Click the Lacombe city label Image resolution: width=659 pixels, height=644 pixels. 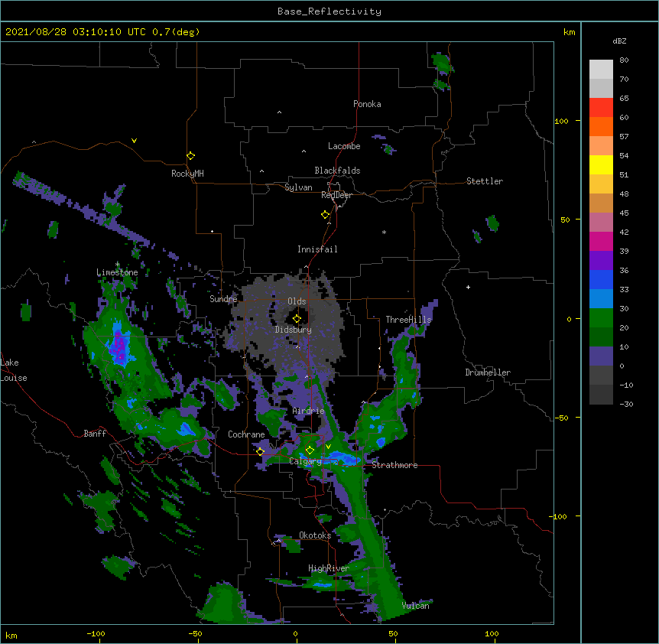tap(344, 146)
